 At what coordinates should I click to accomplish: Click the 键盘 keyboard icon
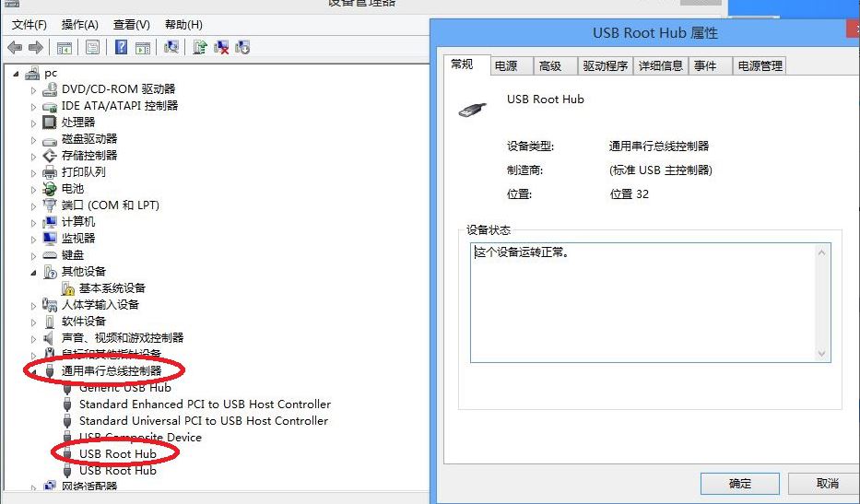[x=50, y=255]
